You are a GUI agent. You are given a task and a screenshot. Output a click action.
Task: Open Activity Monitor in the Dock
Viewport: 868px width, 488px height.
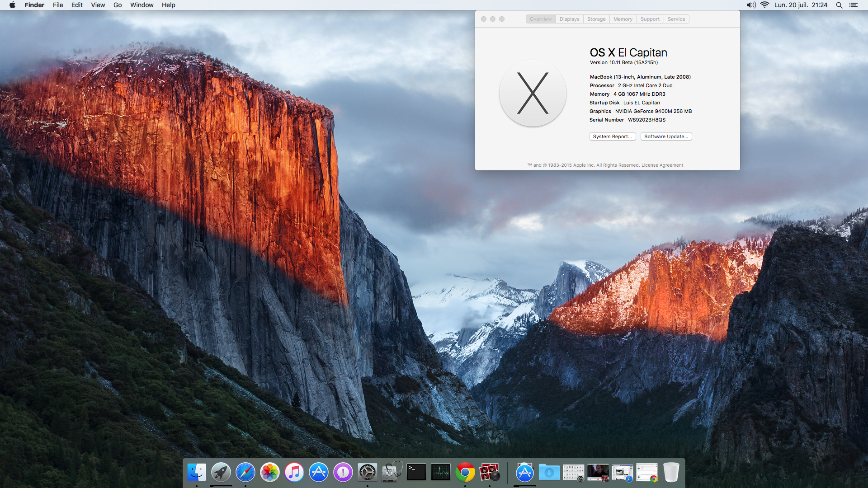coord(440,473)
